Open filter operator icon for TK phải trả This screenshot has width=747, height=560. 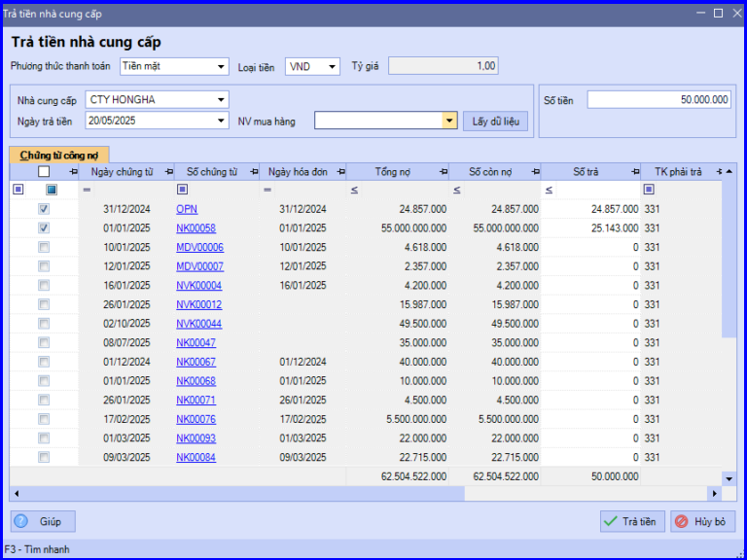(649, 190)
